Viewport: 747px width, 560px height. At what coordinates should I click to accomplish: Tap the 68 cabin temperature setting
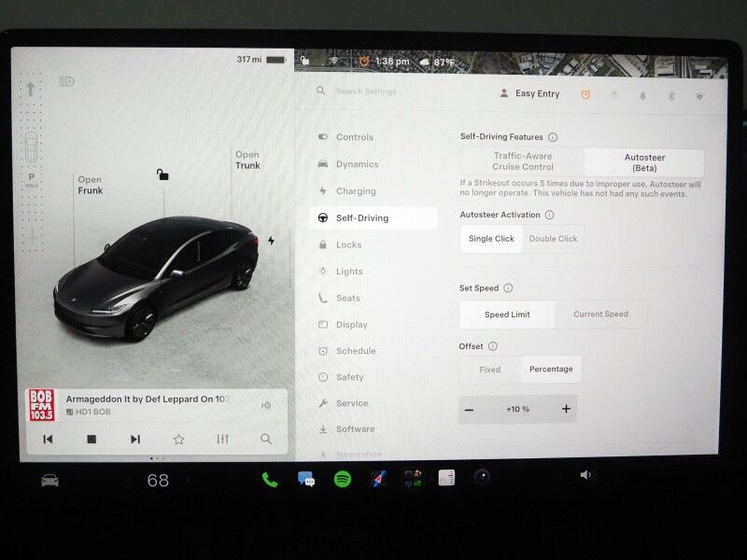point(158,481)
